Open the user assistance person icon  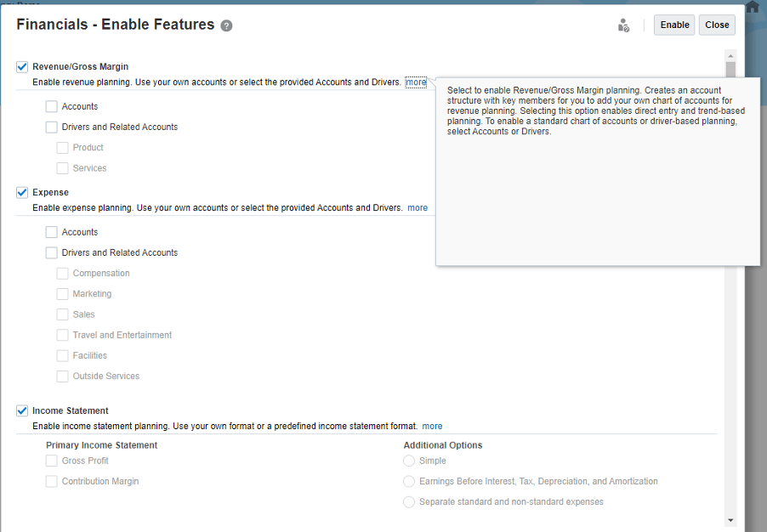pyautogui.click(x=623, y=25)
